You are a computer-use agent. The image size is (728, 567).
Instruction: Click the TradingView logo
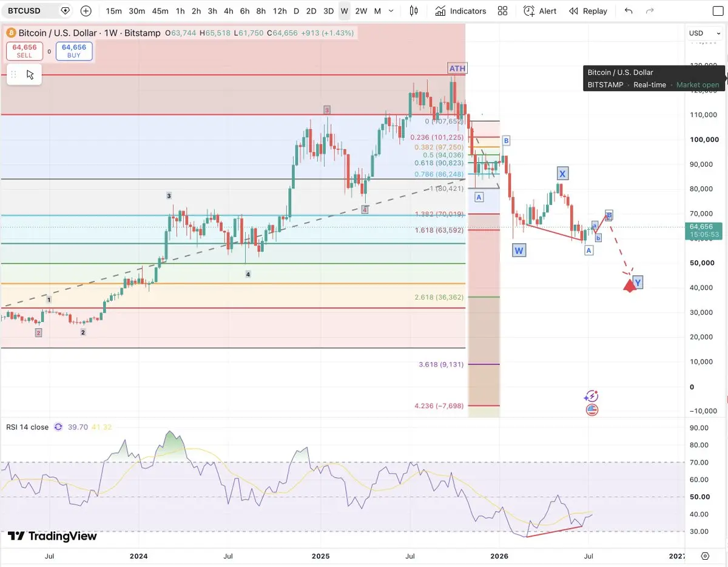52,536
